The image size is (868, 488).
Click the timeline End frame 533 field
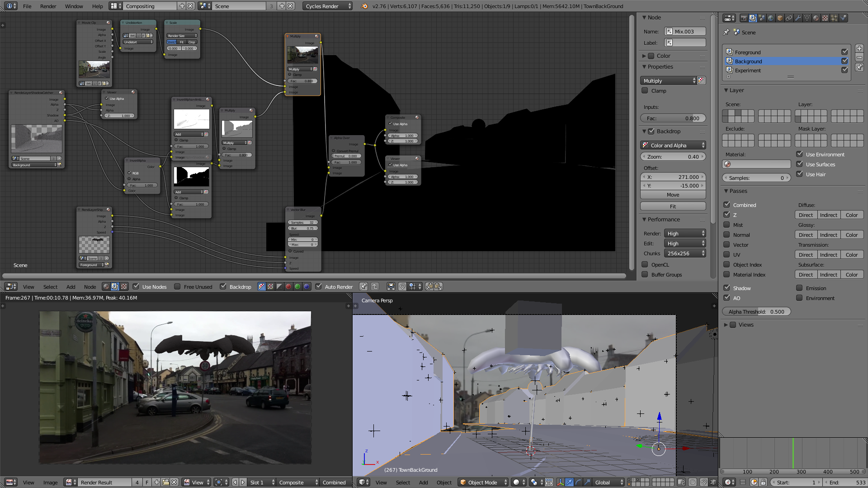844,482
